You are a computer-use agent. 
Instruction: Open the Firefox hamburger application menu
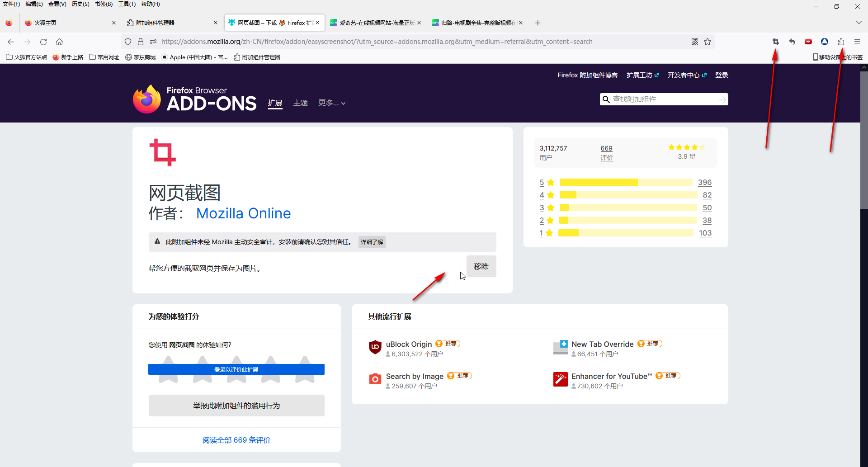857,42
